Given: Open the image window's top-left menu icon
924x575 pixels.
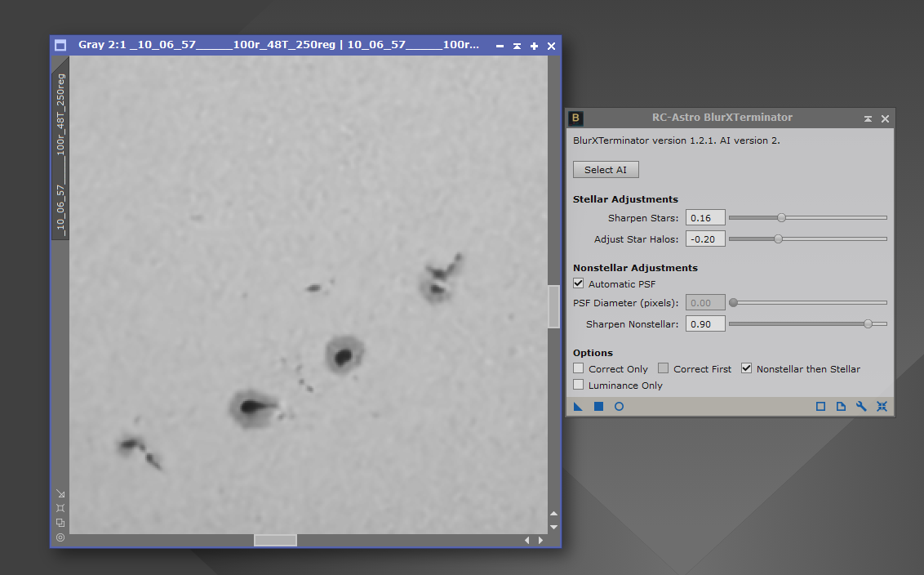Looking at the screenshot, I should coord(60,46).
